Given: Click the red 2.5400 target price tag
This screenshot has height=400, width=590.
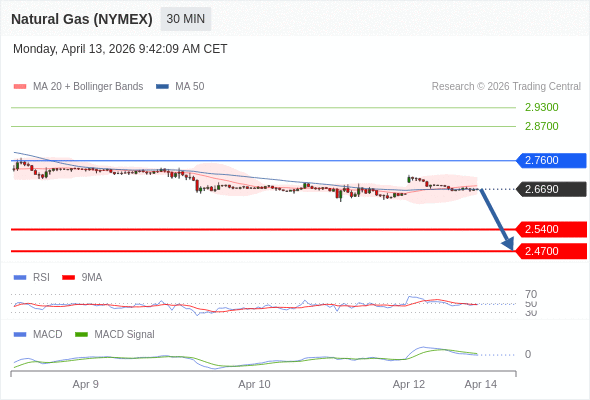Looking at the screenshot, I should pyautogui.click(x=551, y=229).
